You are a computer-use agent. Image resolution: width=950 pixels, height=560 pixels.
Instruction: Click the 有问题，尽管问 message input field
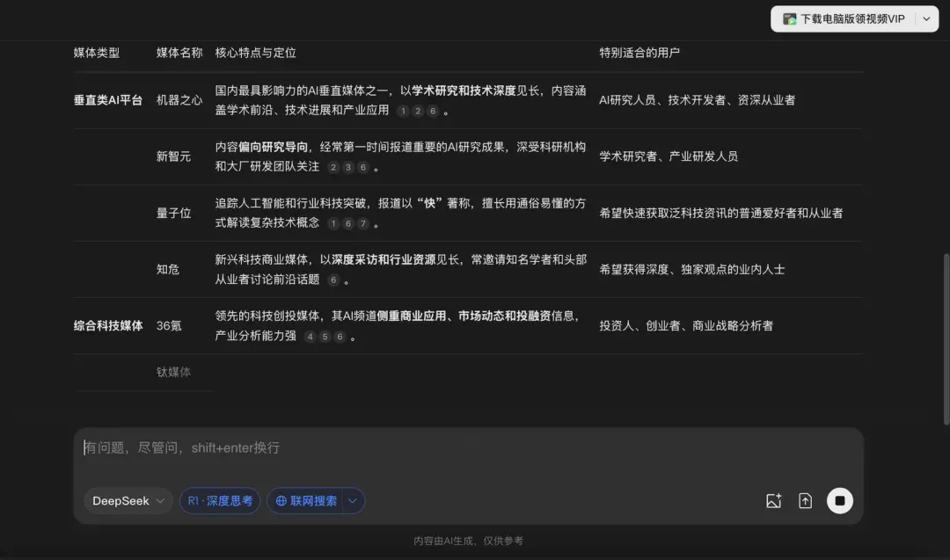tap(352, 447)
